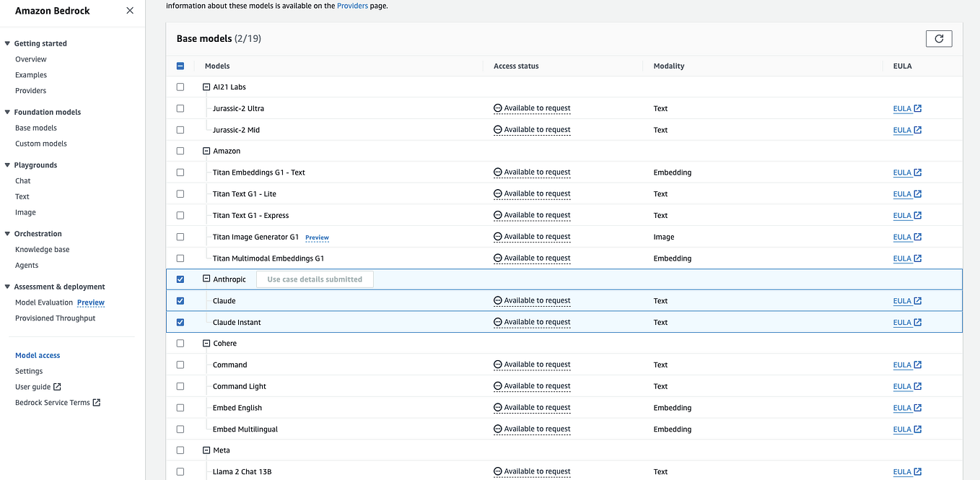980x480 pixels.
Task: Check the Jurassic-2 Mid checkbox
Action: (180, 130)
